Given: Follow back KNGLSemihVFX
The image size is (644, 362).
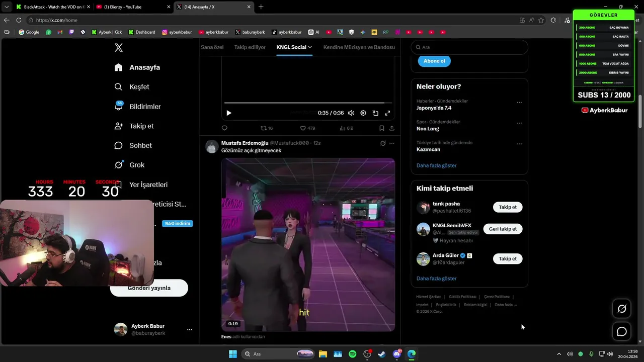Looking at the screenshot, I should pyautogui.click(x=503, y=229).
